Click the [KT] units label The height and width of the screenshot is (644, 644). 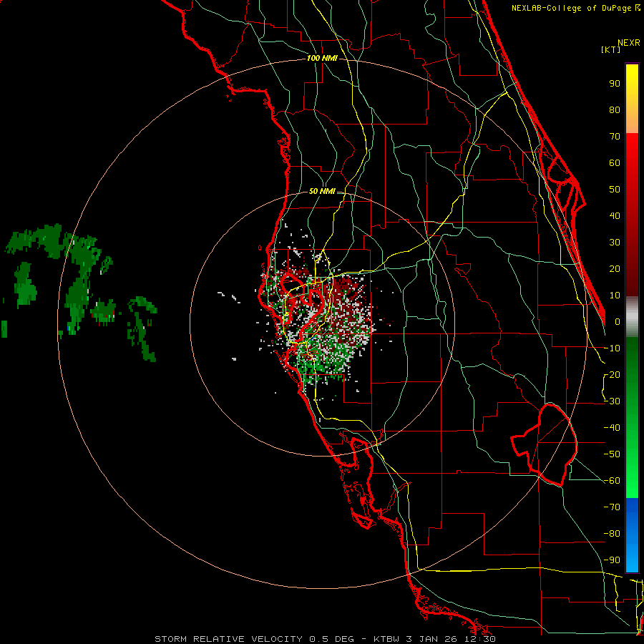point(611,49)
